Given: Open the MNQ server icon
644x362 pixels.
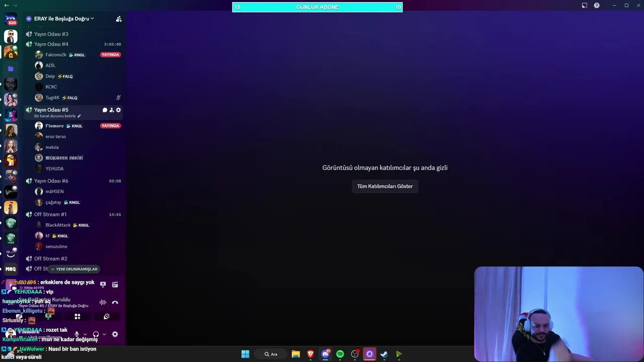Looking at the screenshot, I should click(x=11, y=269).
